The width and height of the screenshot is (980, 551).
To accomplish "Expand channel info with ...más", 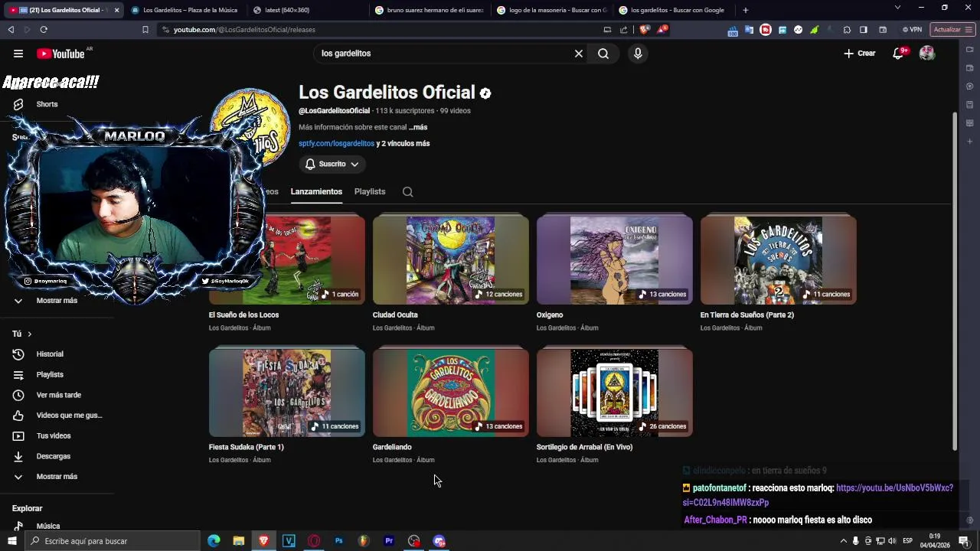I will coord(418,128).
